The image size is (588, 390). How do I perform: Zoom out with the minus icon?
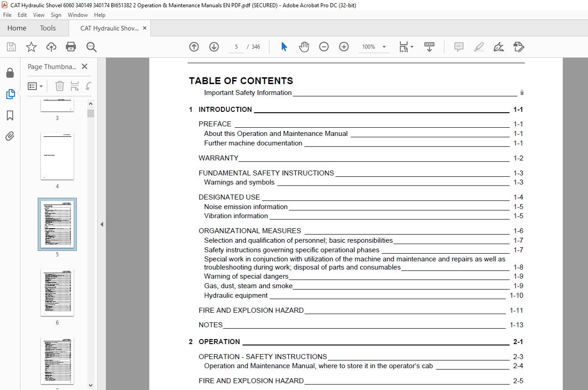pyautogui.click(x=324, y=47)
